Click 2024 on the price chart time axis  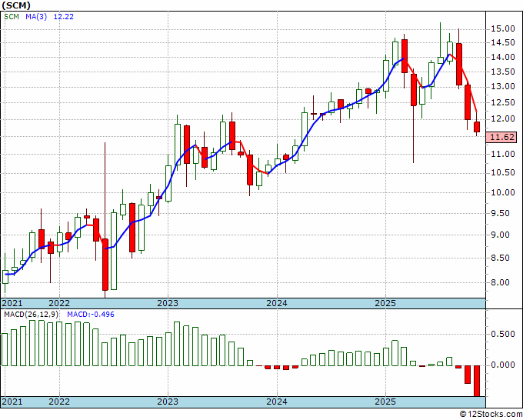pyautogui.click(x=277, y=304)
